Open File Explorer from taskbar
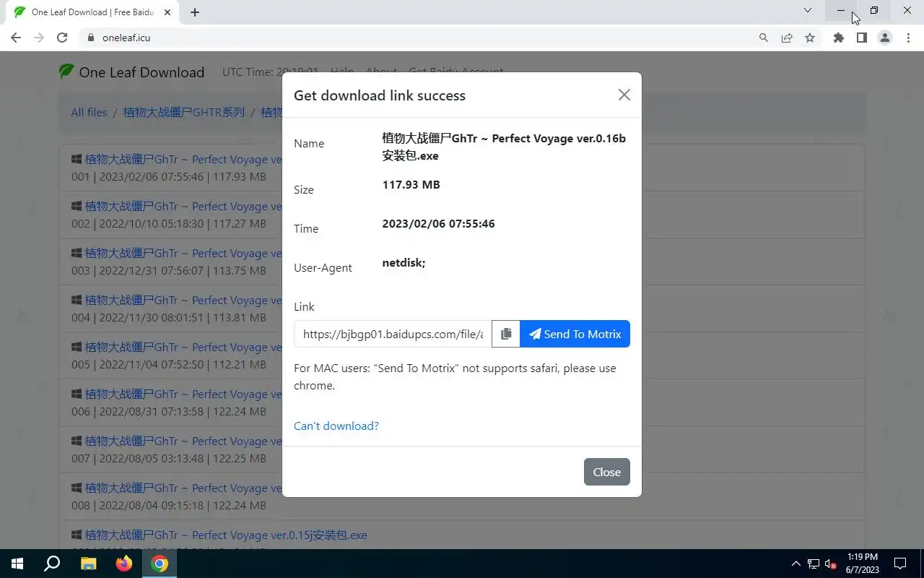Viewport: 924px width, 578px height. click(88, 564)
